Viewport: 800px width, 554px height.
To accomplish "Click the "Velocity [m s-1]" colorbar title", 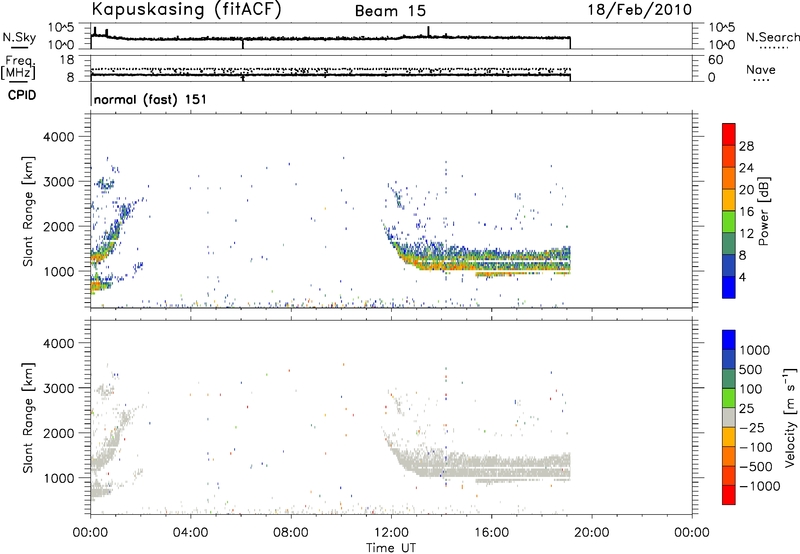I will (790, 417).
